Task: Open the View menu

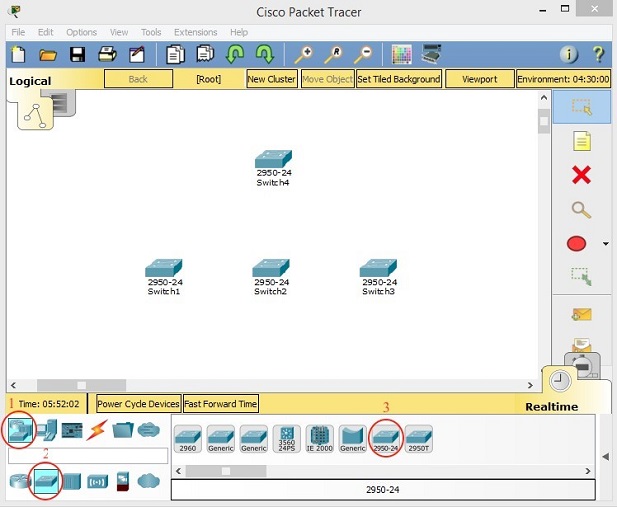Action: coord(119,32)
